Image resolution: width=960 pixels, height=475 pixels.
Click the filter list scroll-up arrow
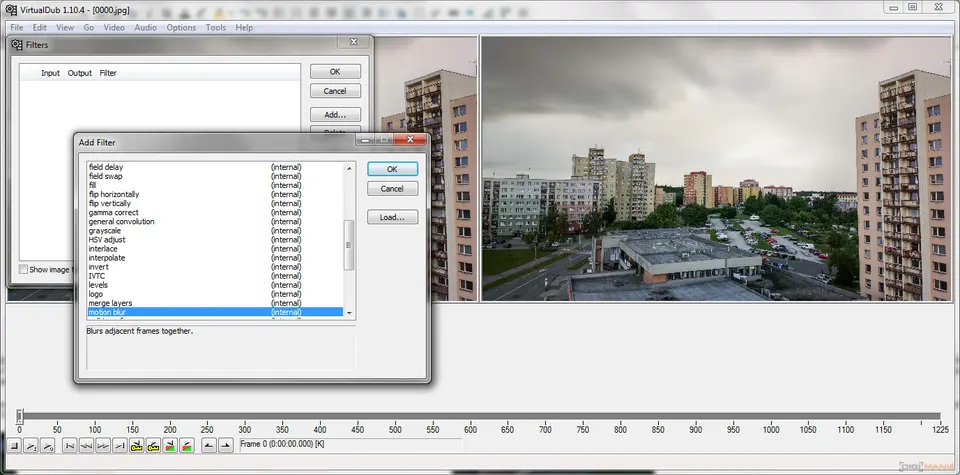coord(349,168)
